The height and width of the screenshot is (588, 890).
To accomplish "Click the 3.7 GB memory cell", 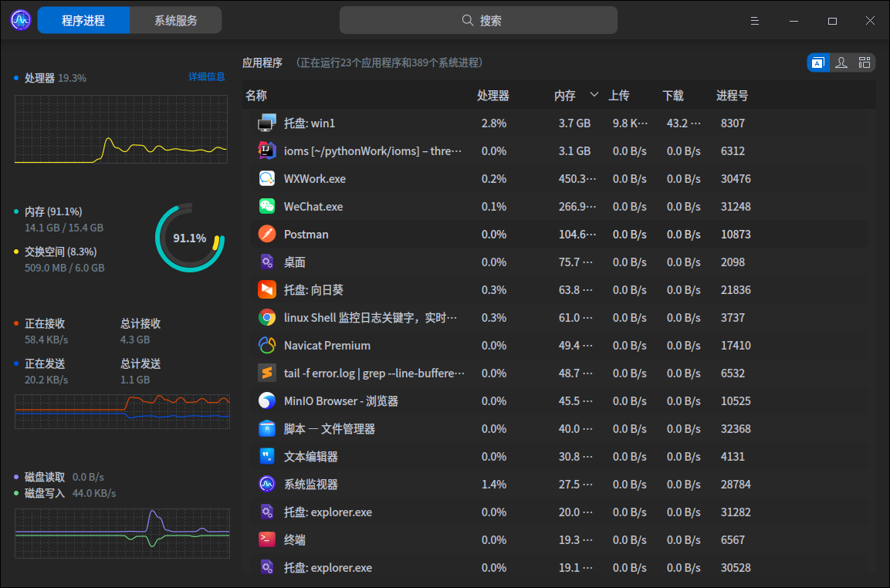I will 574,123.
